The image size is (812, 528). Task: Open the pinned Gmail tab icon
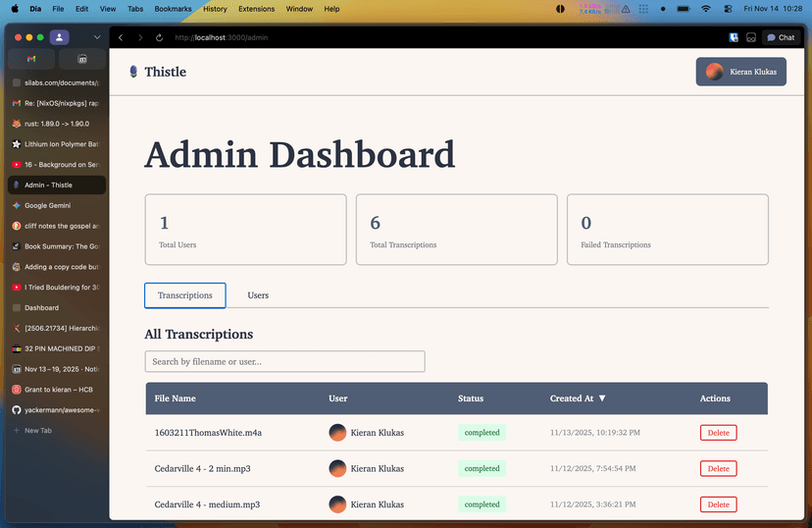(31, 59)
